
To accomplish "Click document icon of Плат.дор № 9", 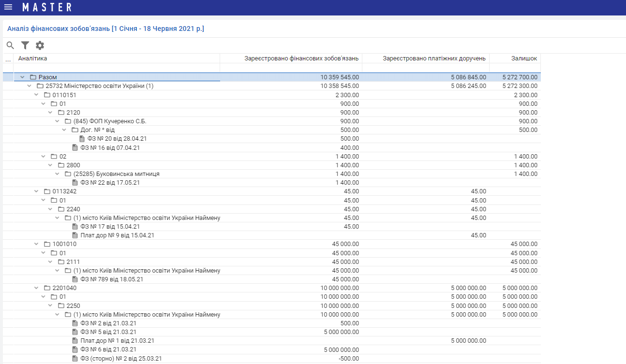I will (75, 235).
